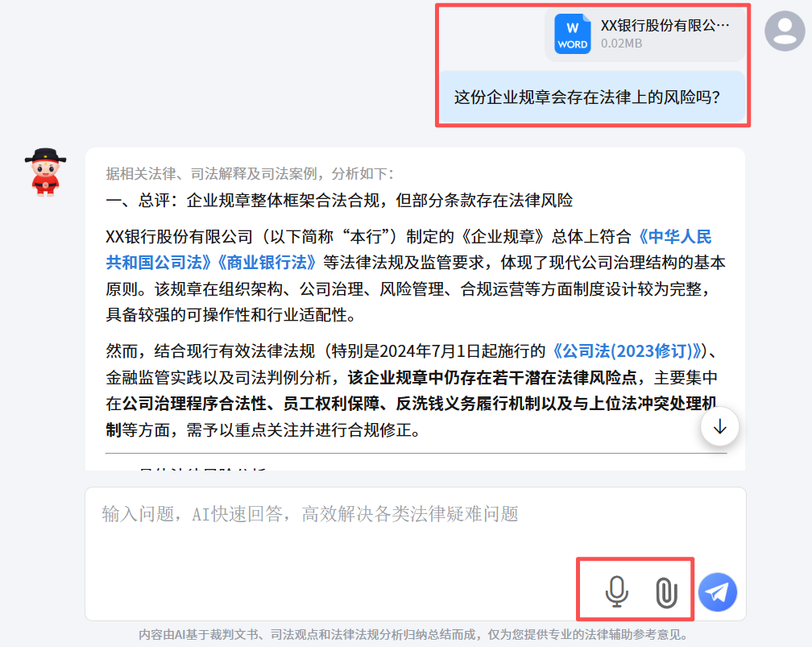Click the disclaimer text 内容由AI基于裁判文书
Viewport: 812px width, 647px height.
pos(412,635)
